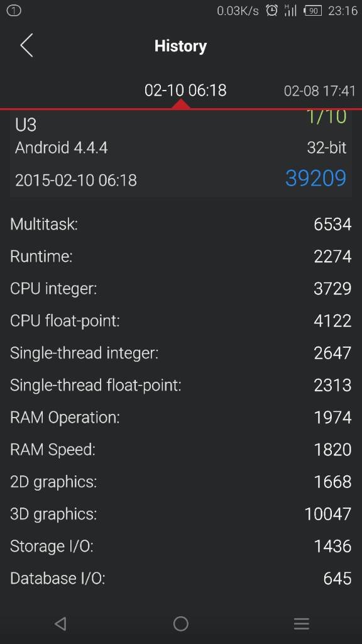Tap the 1/10 ranking indicator

point(326,117)
